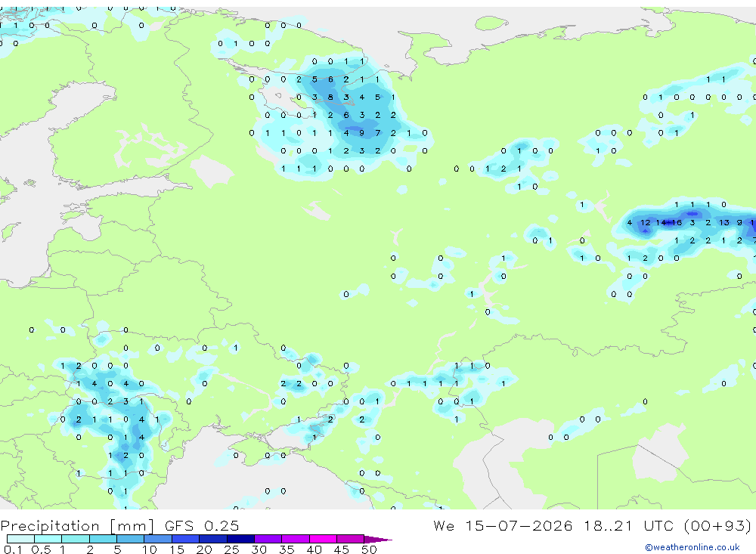Click the '13' precipitation value on the map

[723, 222]
